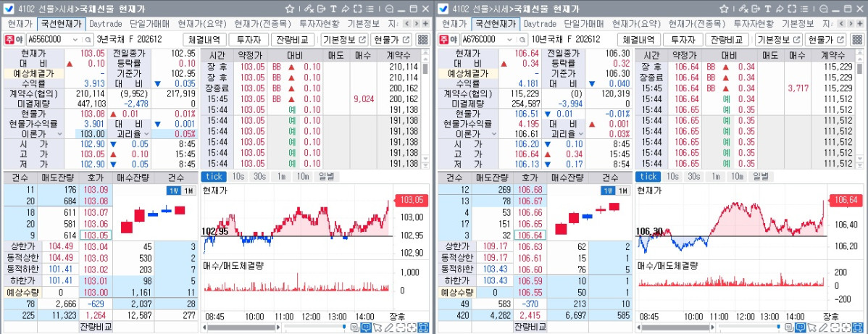The height and width of the screenshot is (334, 868).
Task: Expand 이론가 dropdown in right window
Action: coord(493,134)
